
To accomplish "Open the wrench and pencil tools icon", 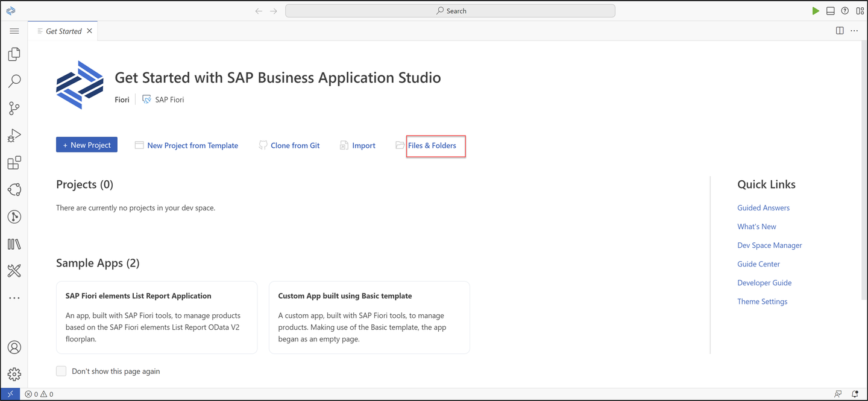I will click(14, 271).
